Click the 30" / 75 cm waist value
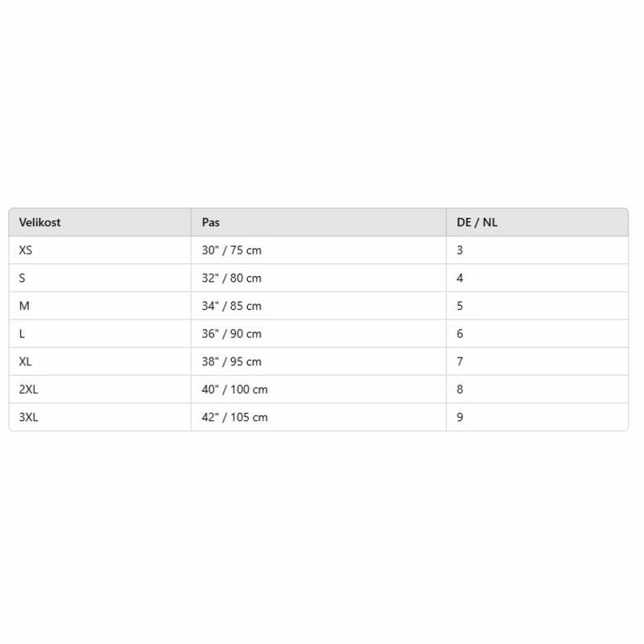Screen dimensions: 644x644 (x=232, y=250)
